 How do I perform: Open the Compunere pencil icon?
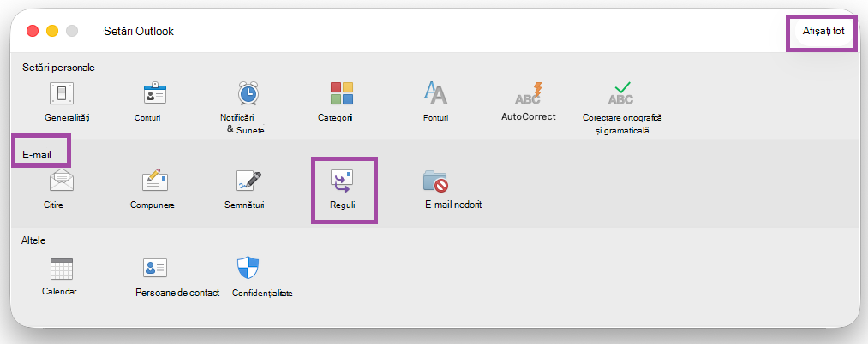point(154,181)
